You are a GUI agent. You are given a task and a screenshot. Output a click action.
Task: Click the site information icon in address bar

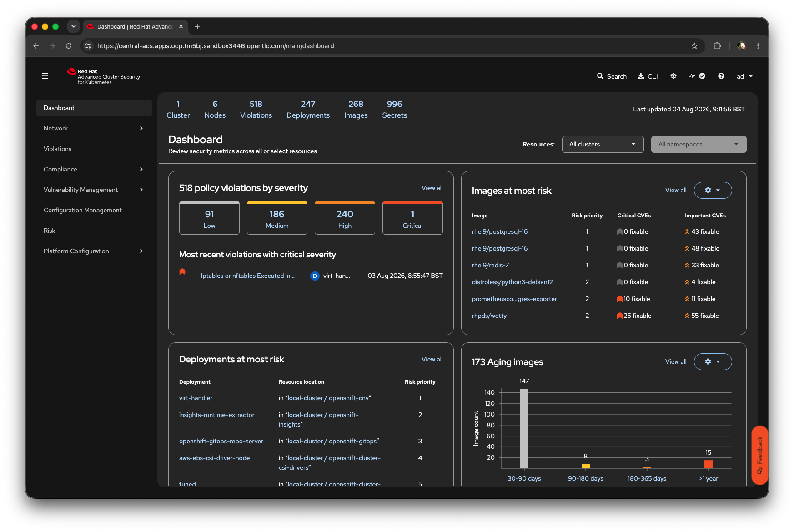[88, 46]
